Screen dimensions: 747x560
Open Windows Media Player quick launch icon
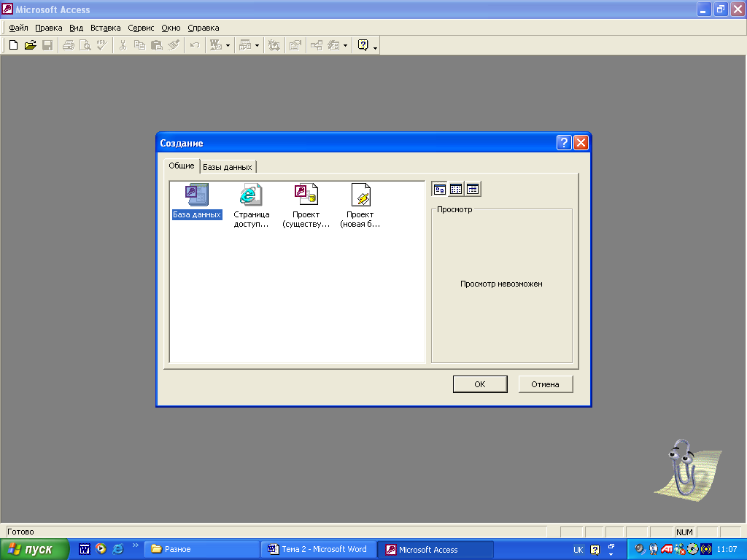click(101, 549)
